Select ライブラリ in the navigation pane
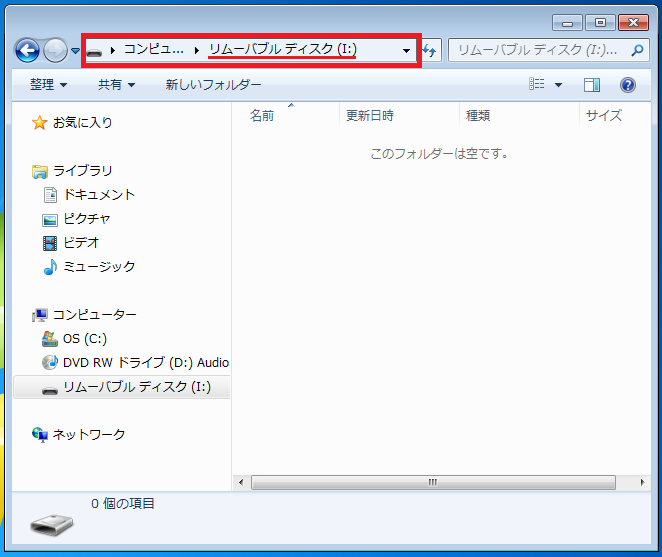This screenshot has height=557, width=662. (82, 171)
